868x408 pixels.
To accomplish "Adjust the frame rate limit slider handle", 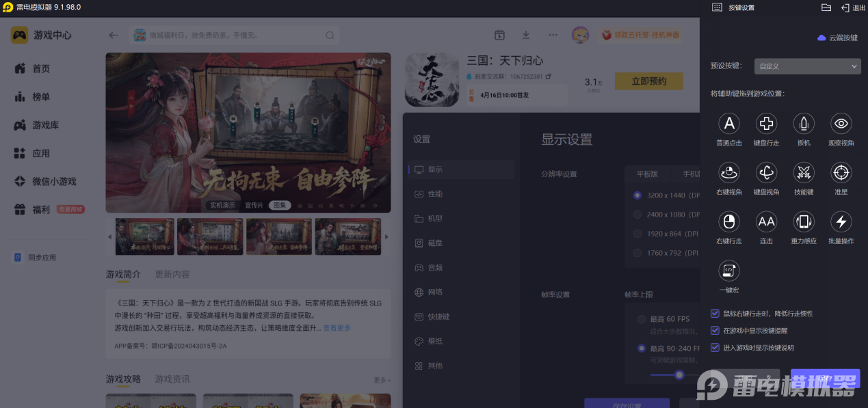I will (679, 375).
